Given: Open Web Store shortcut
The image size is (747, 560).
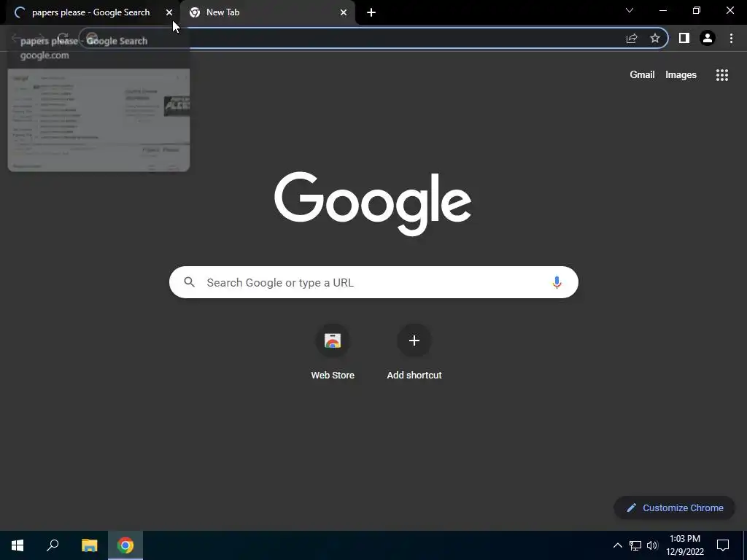Looking at the screenshot, I should 333,352.
